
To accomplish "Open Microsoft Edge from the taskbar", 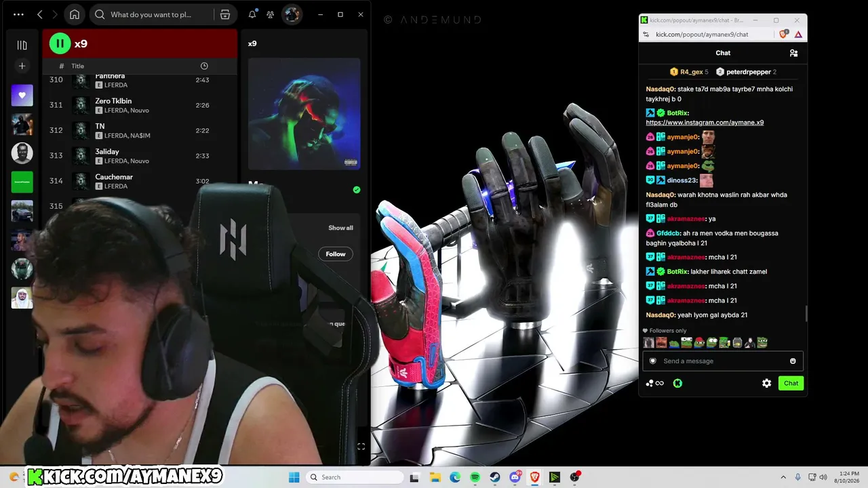I will click(455, 477).
